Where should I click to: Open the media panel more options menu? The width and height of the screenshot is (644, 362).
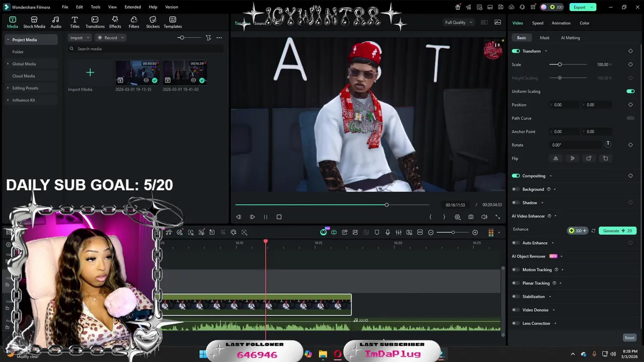coord(219,38)
